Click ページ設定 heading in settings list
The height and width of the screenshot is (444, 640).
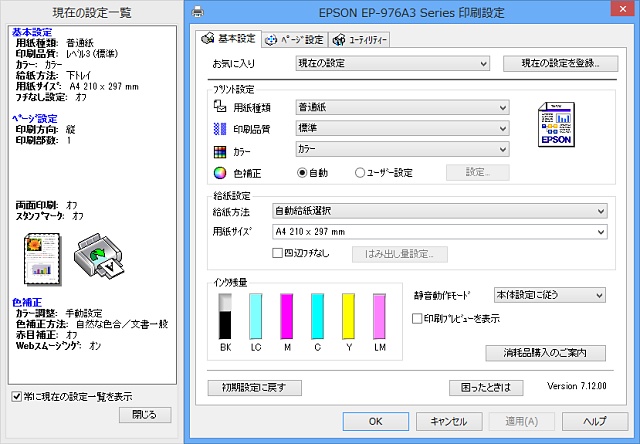point(34,119)
